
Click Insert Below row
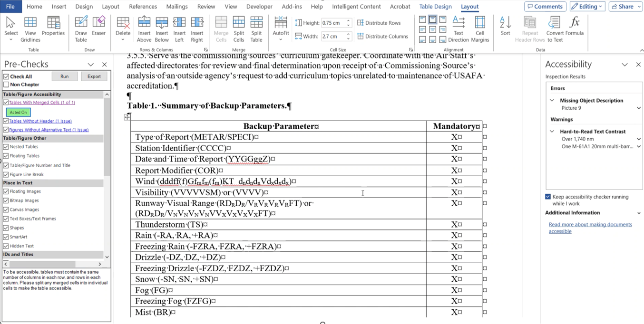[x=162, y=29]
